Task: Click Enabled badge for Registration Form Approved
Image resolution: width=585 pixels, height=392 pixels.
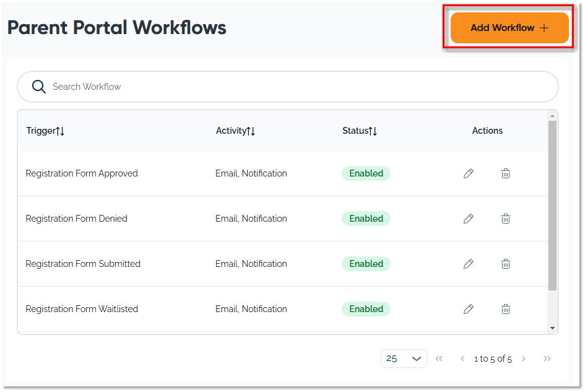Action: (366, 173)
